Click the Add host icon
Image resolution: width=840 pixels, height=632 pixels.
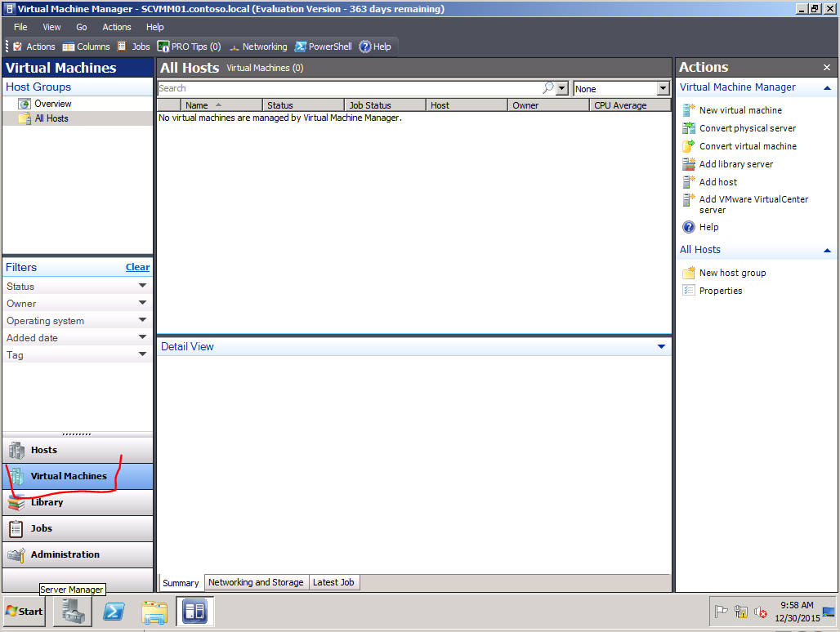688,182
